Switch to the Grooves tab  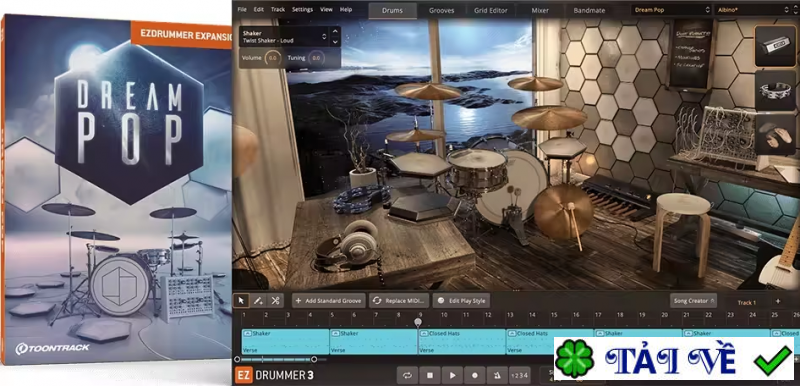tap(441, 10)
